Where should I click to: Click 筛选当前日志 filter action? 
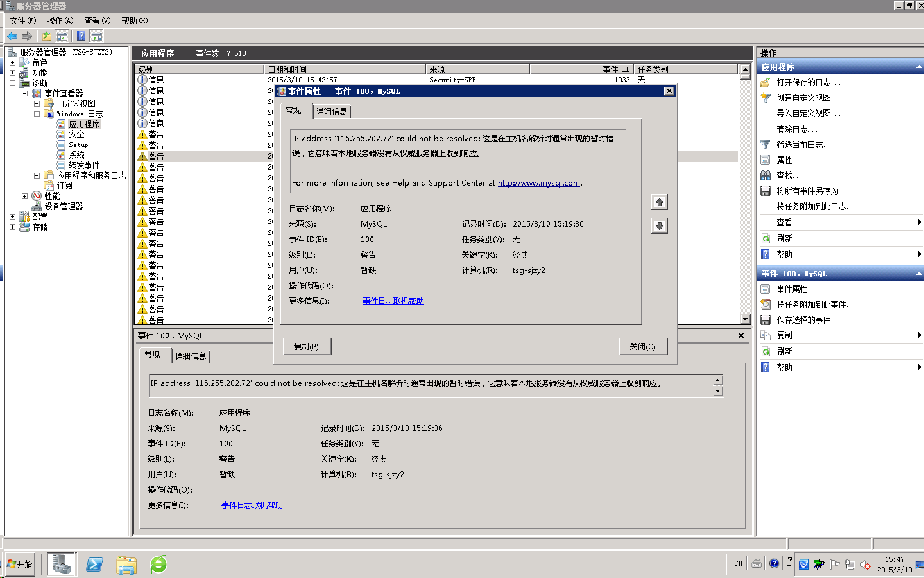[805, 144]
